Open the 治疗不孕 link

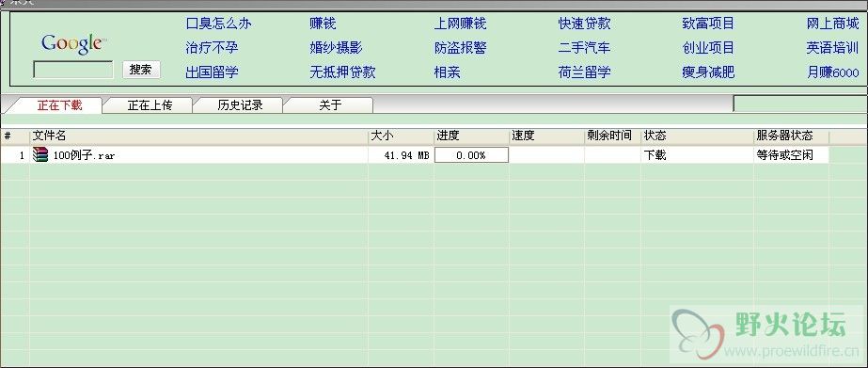pyautogui.click(x=212, y=48)
